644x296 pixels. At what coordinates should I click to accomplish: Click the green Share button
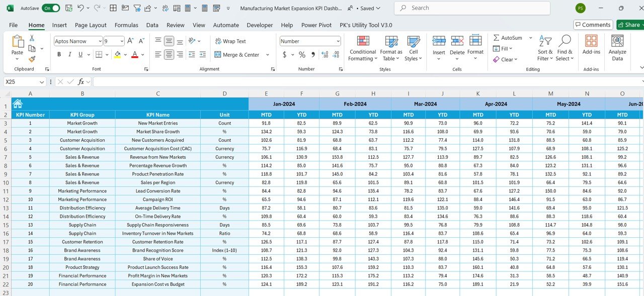[629, 25]
